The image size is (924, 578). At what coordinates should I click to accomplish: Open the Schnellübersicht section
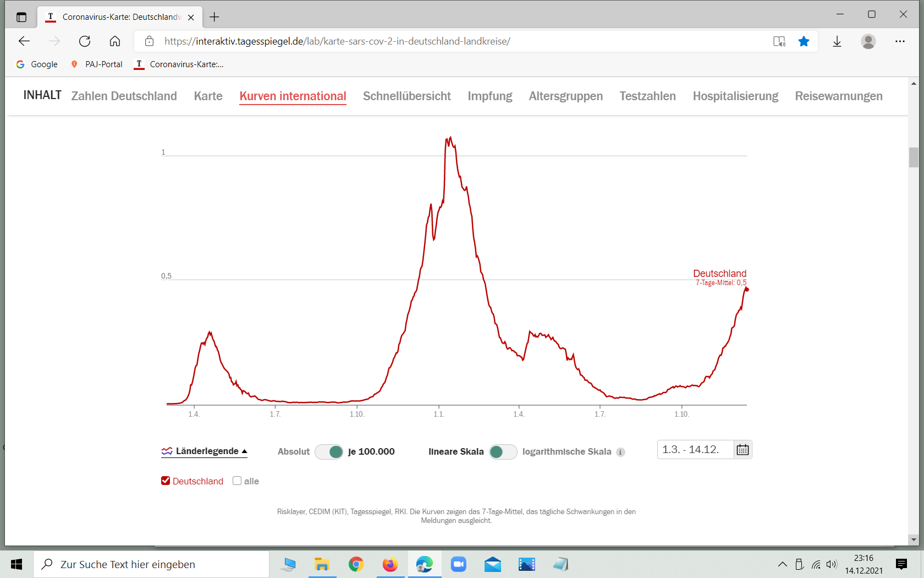coord(407,96)
